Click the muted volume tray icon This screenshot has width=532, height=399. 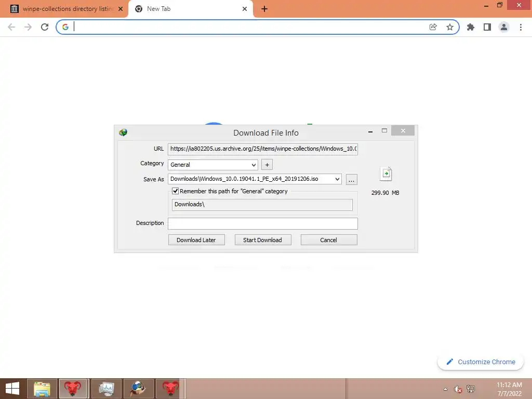[458, 389]
